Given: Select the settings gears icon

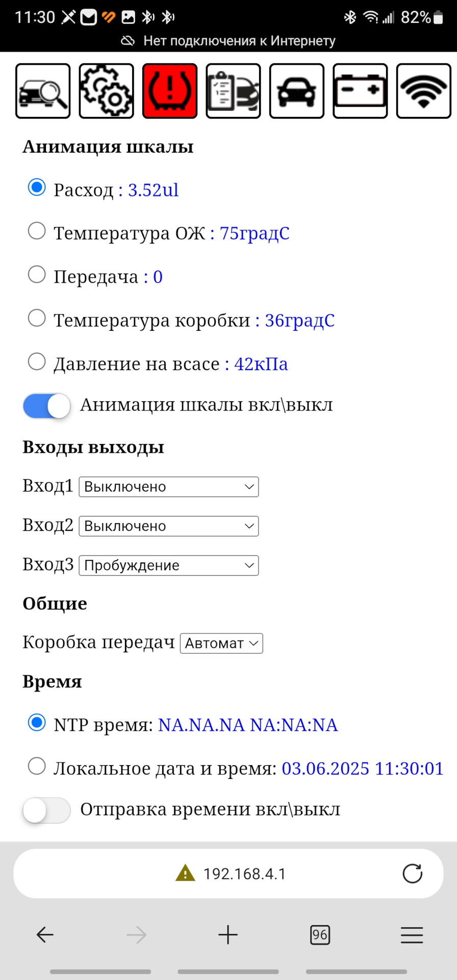Looking at the screenshot, I should pyautogui.click(x=106, y=91).
